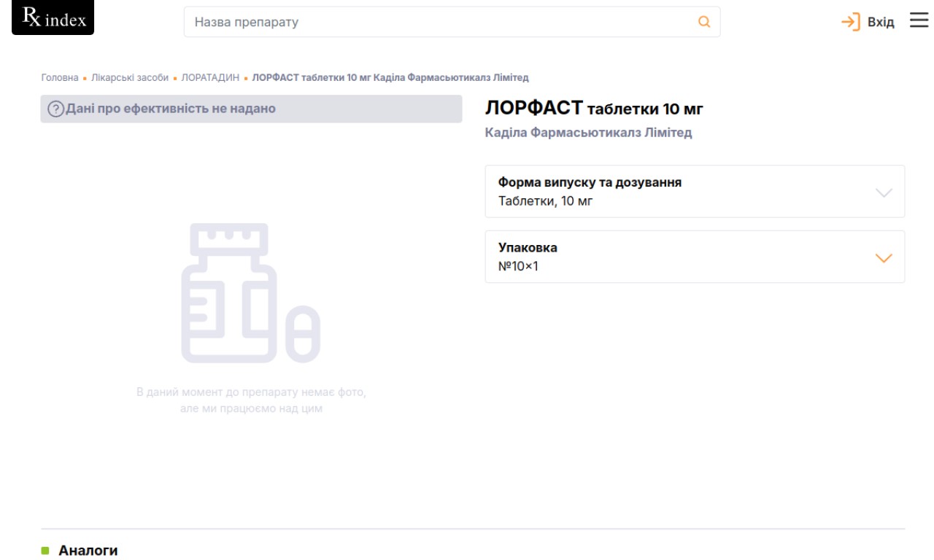
Task: Click the current ЛОРФАСТ breadcrumb item
Action: pos(390,77)
